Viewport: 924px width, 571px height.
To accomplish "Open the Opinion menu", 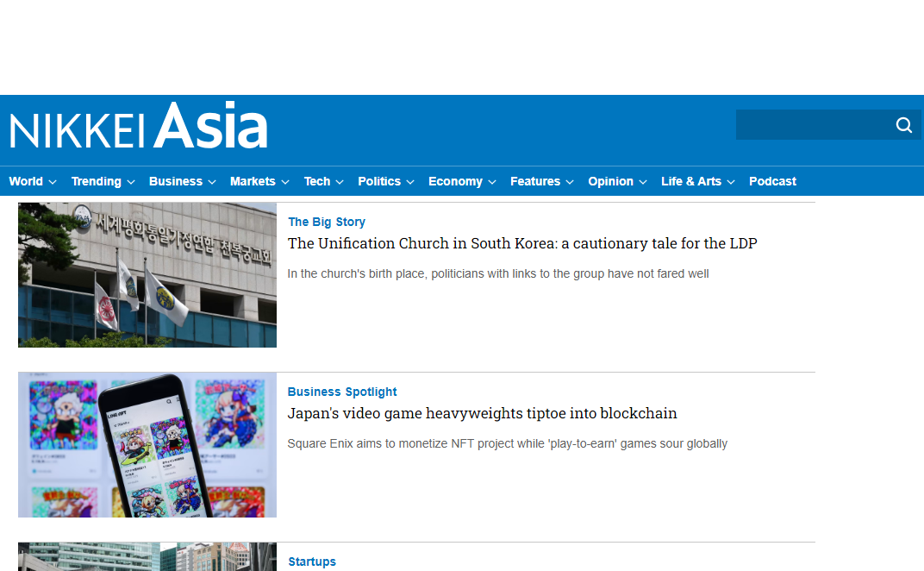I will (610, 181).
